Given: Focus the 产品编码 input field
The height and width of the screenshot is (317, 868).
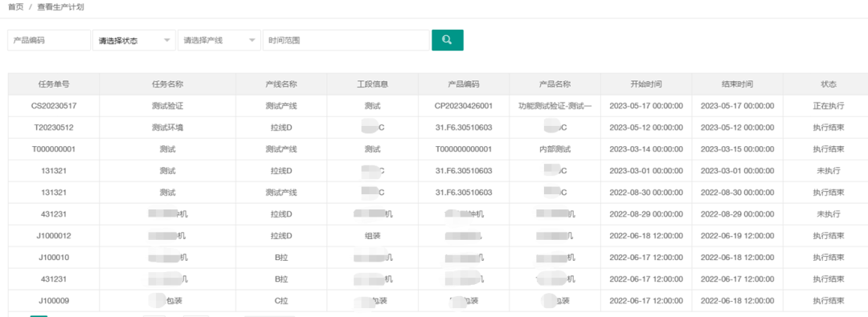Looking at the screenshot, I should (x=49, y=40).
